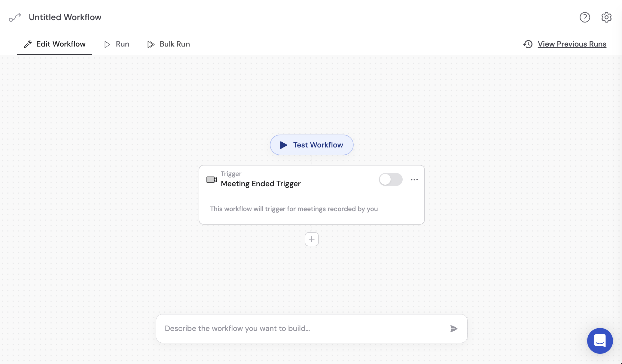The width and height of the screenshot is (622, 364).
Task: Click the Bulk Run double-play icon
Action: [151, 44]
